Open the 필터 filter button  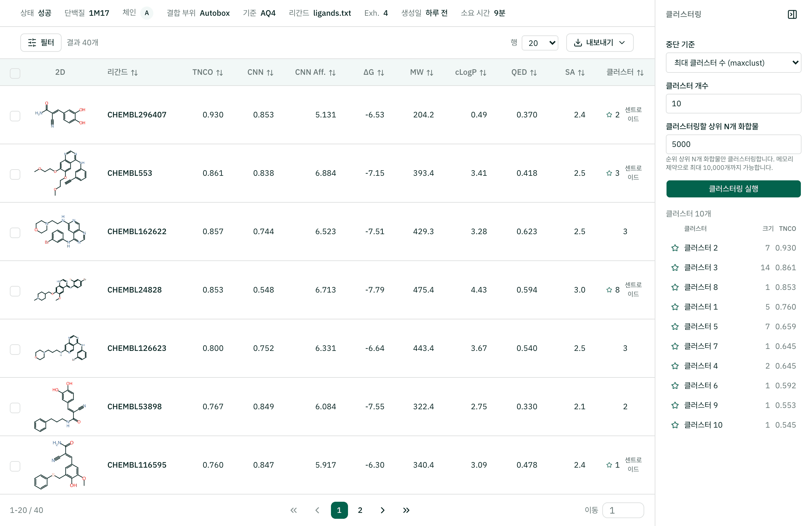click(x=41, y=43)
